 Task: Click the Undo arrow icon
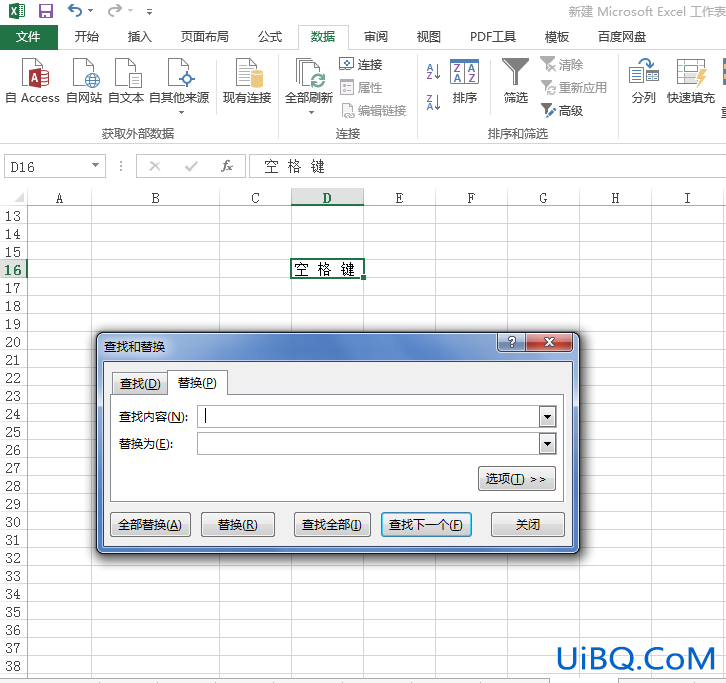75,10
